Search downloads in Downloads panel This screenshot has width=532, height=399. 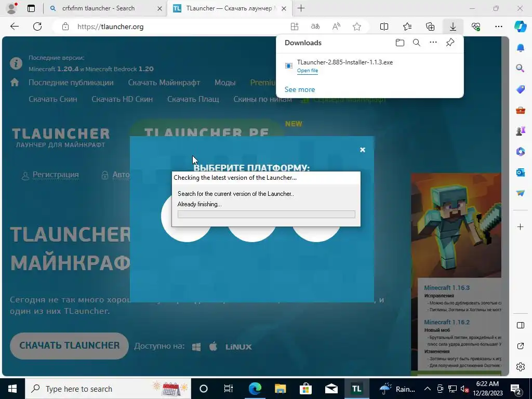tap(417, 43)
